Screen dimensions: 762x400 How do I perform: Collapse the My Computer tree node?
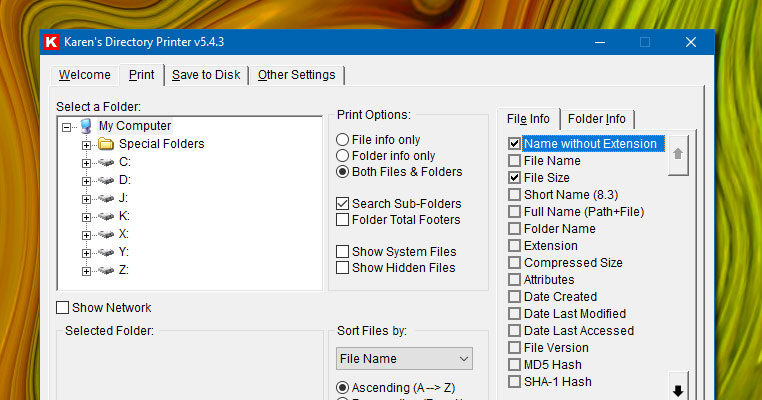coord(67,127)
